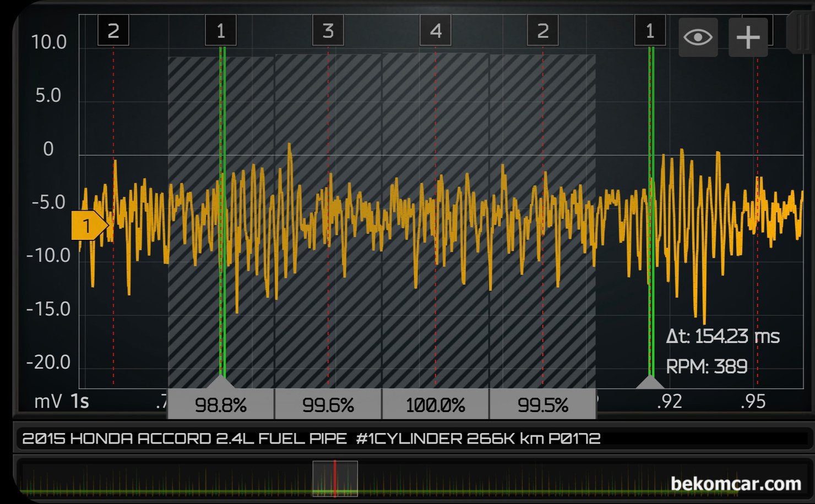The image size is (815, 504).
Task: Select the 99.6% segment label
Action: pos(328,405)
